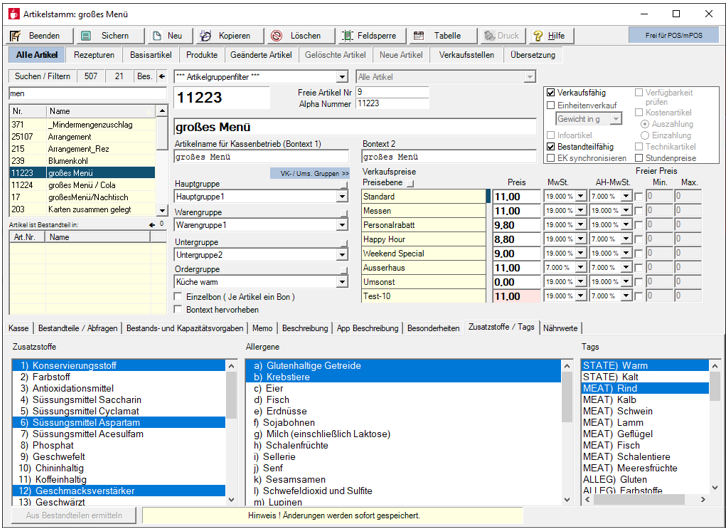Screen dimensions: 727x528
Task: Open the Untergruppe2 dropdown
Action: click(x=342, y=254)
